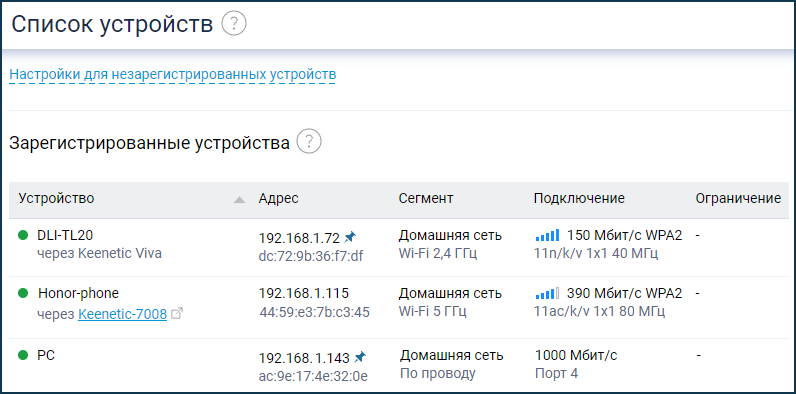
Task: Open Настройки для незарегистрированных устройств link
Action: pyautogui.click(x=173, y=75)
